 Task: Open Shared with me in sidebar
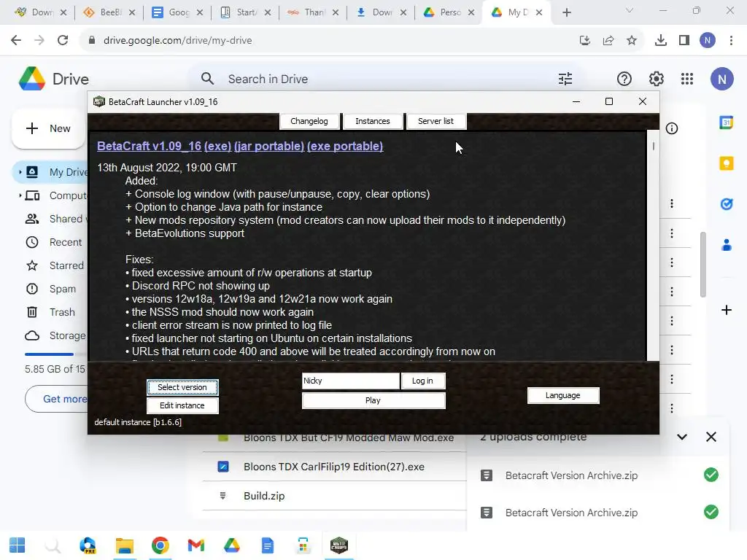(x=55, y=219)
